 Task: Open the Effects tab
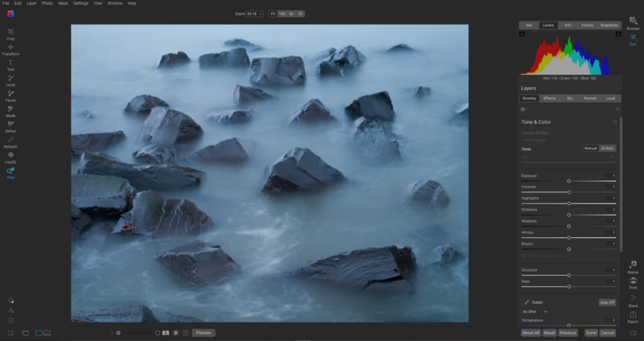pyautogui.click(x=550, y=98)
